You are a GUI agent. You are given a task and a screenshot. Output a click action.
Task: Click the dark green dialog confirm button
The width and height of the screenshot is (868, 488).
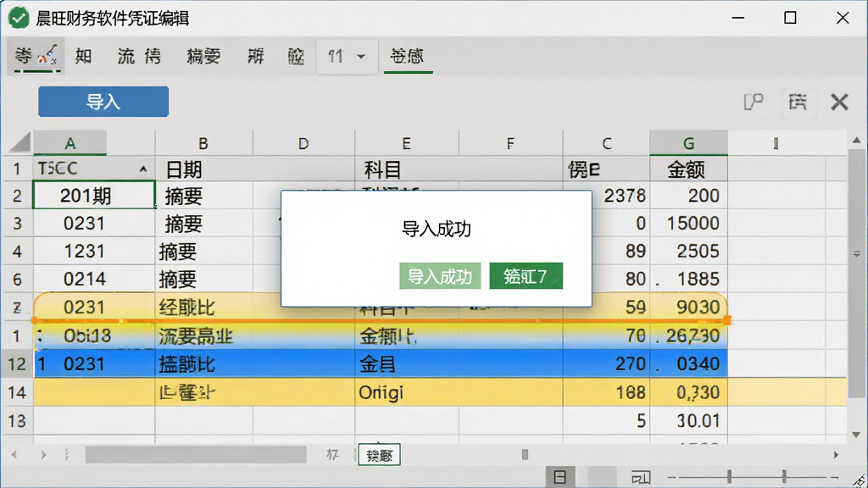click(526, 276)
